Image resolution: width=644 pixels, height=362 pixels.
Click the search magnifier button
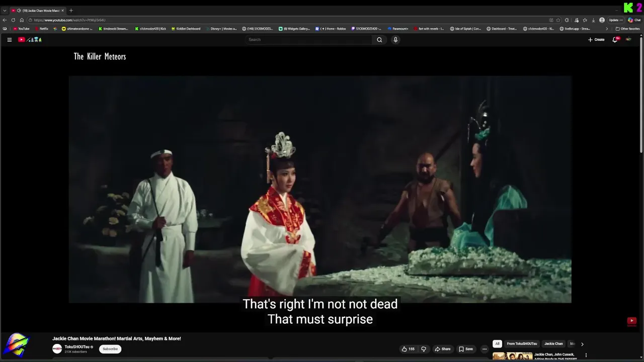[x=379, y=40]
